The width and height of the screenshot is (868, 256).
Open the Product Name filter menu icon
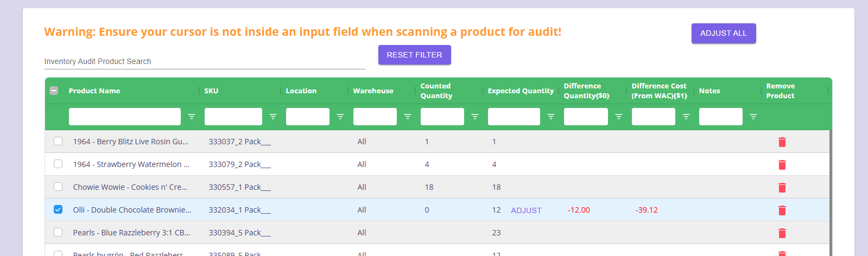[192, 117]
